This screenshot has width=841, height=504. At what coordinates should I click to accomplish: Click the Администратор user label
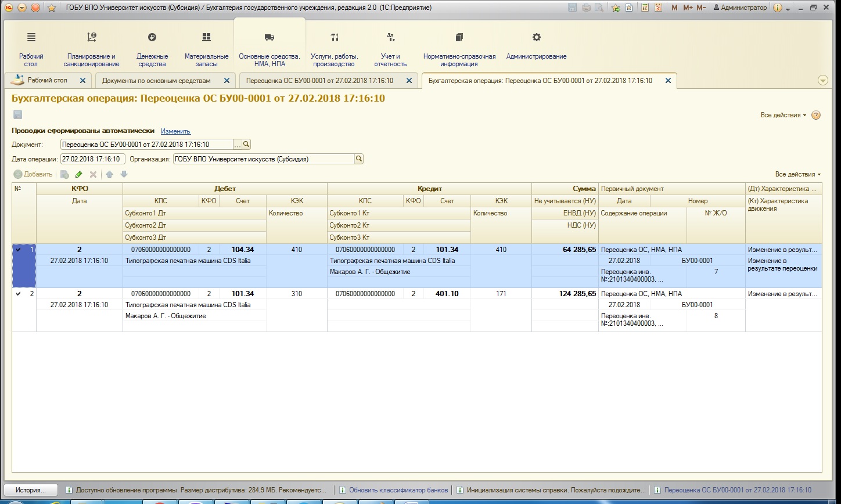point(740,8)
